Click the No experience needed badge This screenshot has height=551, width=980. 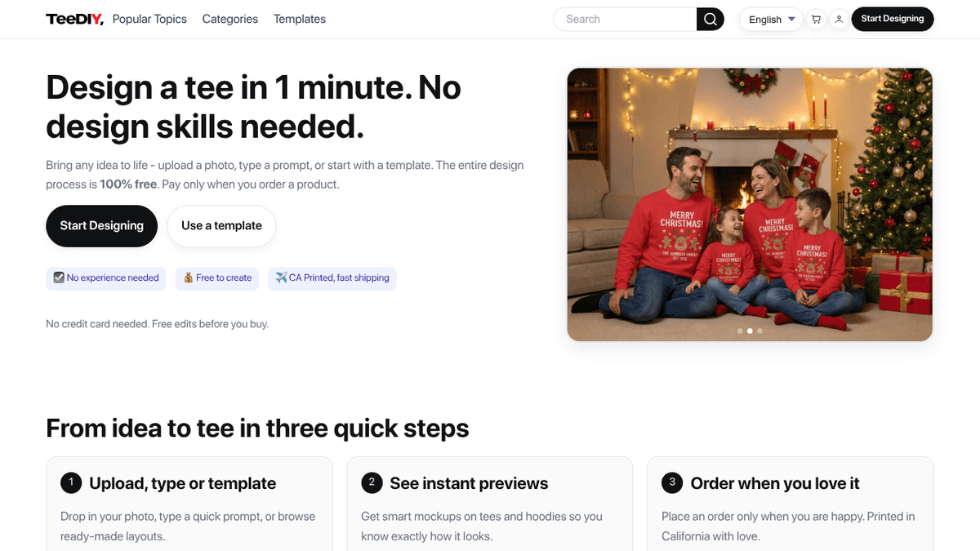[x=106, y=278]
